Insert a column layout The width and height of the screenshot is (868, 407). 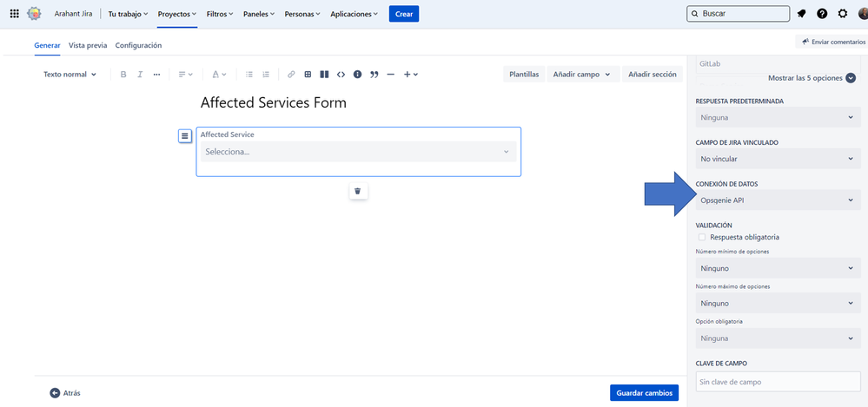324,74
